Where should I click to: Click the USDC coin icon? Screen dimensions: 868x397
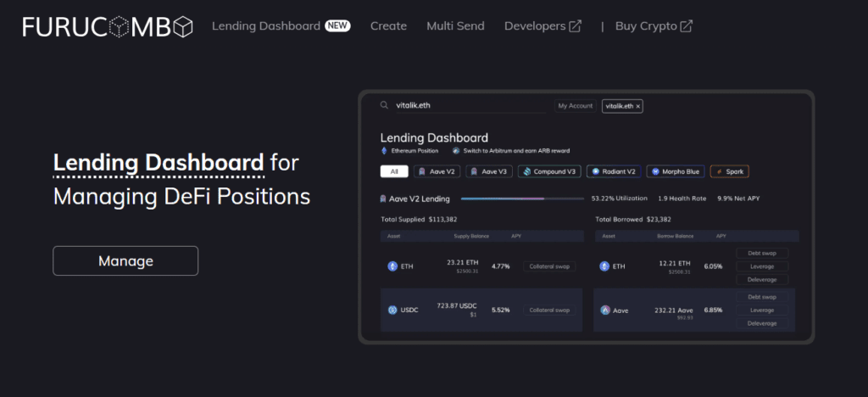392,310
